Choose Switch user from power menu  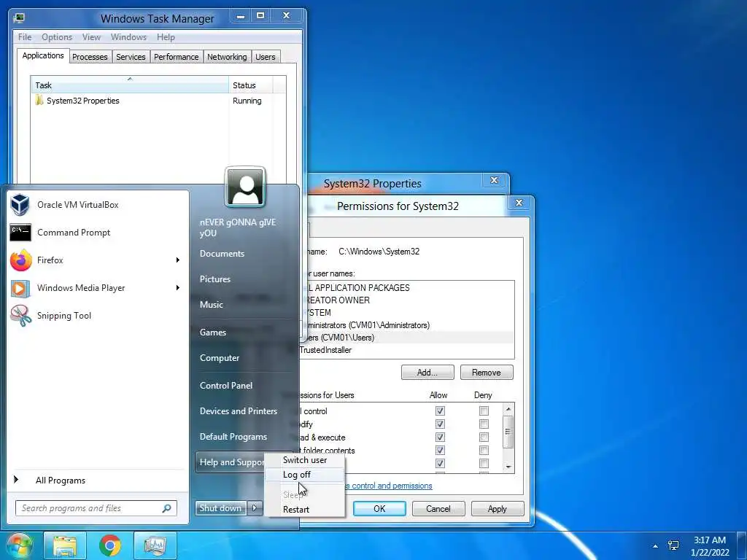305,460
